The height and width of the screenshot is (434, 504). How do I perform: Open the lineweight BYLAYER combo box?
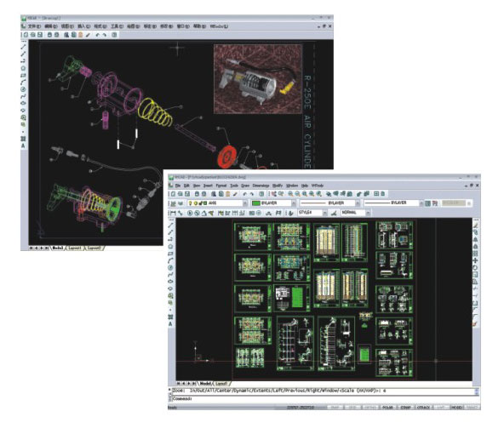point(393,203)
